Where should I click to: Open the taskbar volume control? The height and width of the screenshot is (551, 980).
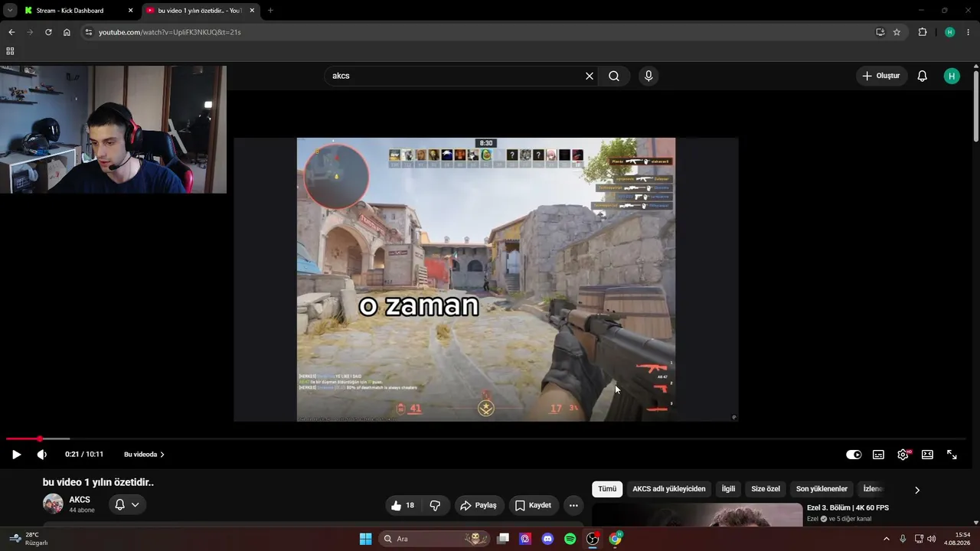[x=932, y=539]
